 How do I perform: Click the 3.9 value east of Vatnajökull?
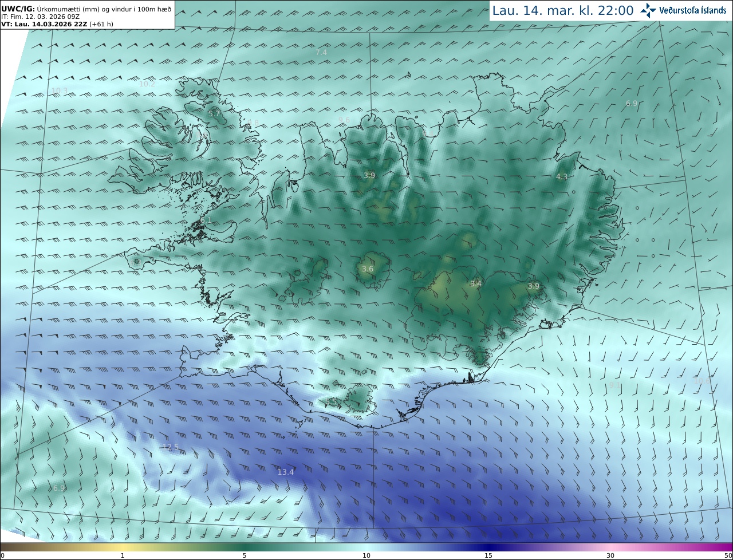click(x=534, y=286)
